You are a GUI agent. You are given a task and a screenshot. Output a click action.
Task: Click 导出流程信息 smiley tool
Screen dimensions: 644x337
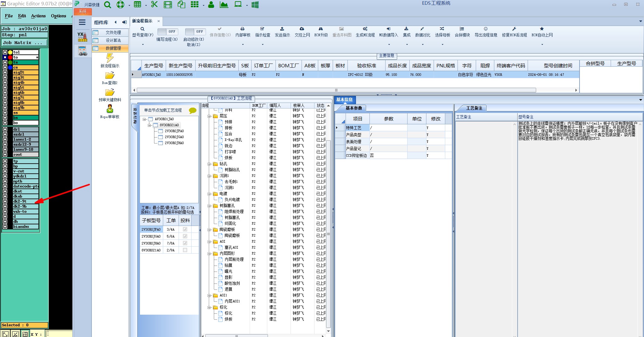click(x=486, y=32)
